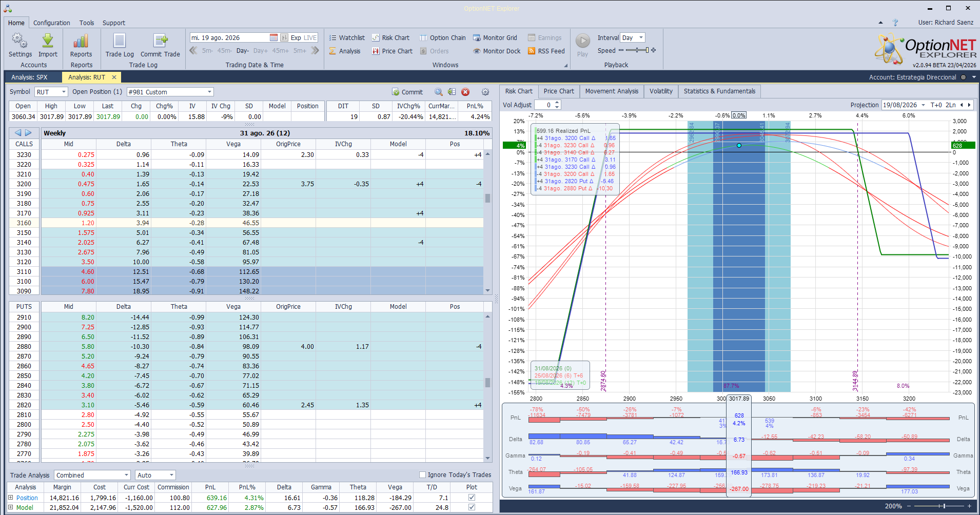Expand the Position analysis row
Screen dimensions: 980x515
tap(10, 498)
